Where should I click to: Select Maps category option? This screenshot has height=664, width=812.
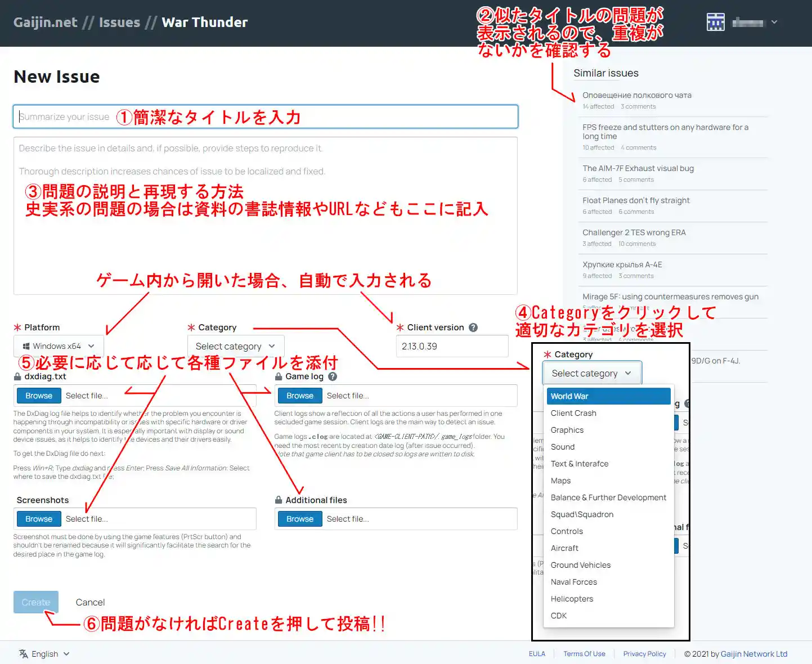click(x=609, y=481)
